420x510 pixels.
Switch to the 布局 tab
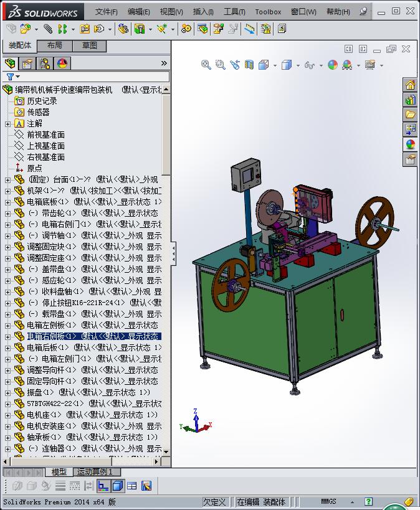54,45
